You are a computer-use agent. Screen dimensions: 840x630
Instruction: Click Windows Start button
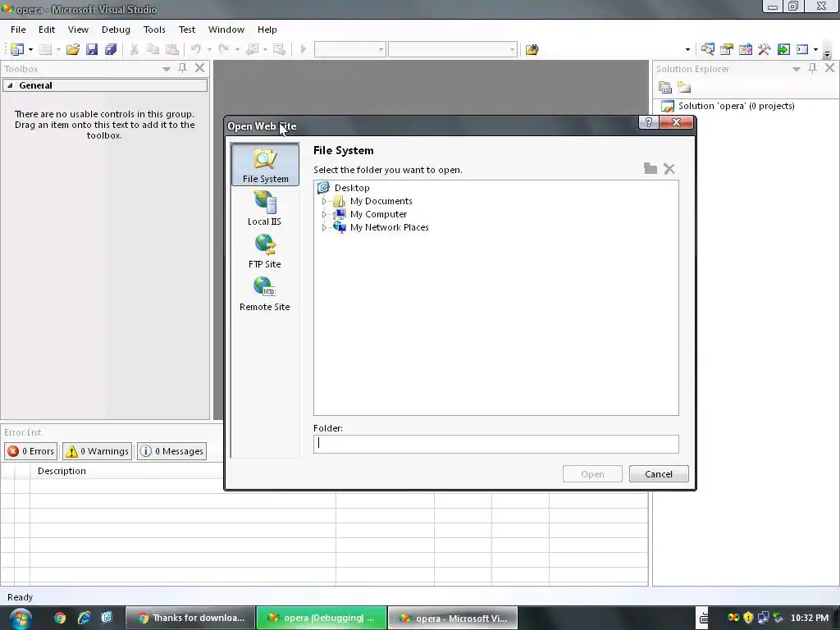point(20,619)
